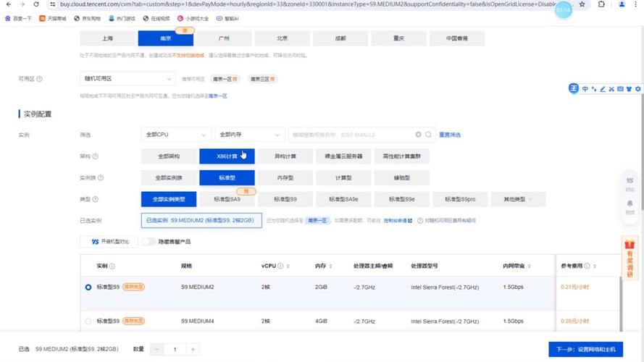Open 全部CPU filter dropdown
Screen dimensions: 644x362
[176, 135]
